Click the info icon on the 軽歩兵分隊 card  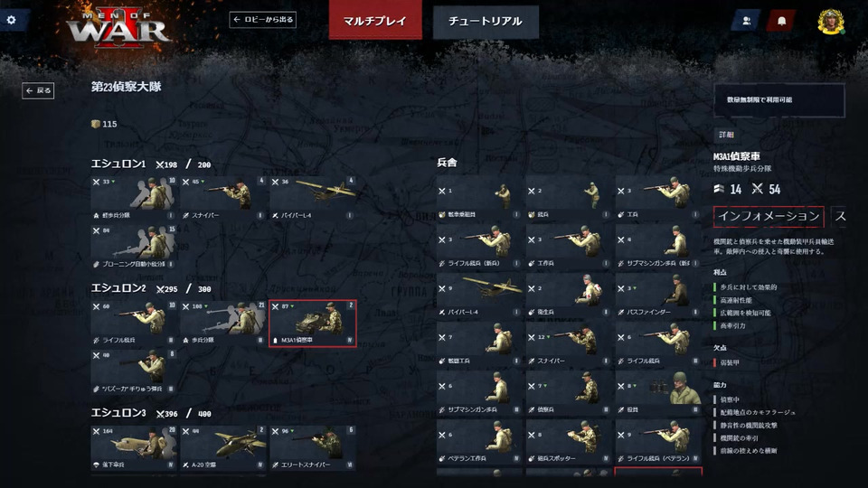coord(171,215)
